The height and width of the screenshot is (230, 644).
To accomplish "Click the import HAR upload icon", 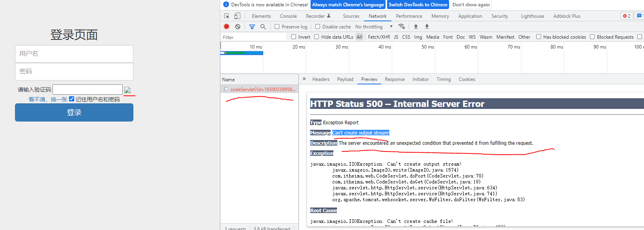I will (x=416, y=26).
